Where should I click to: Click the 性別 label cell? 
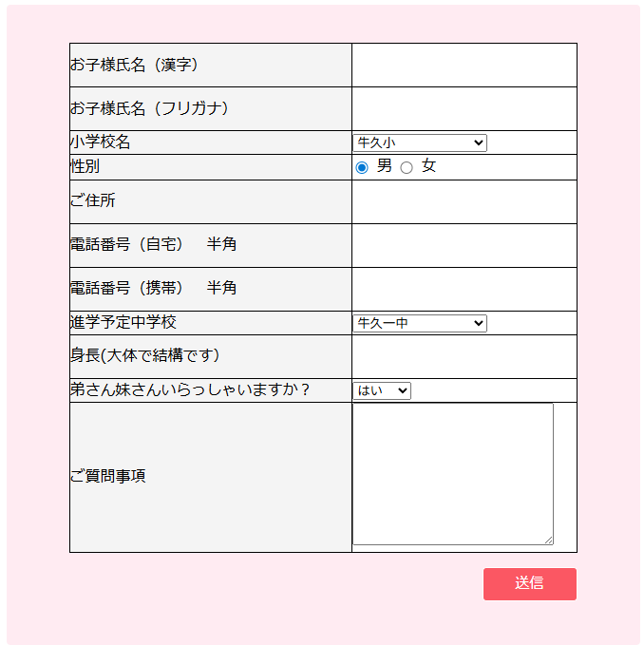(x=210, y=167)
